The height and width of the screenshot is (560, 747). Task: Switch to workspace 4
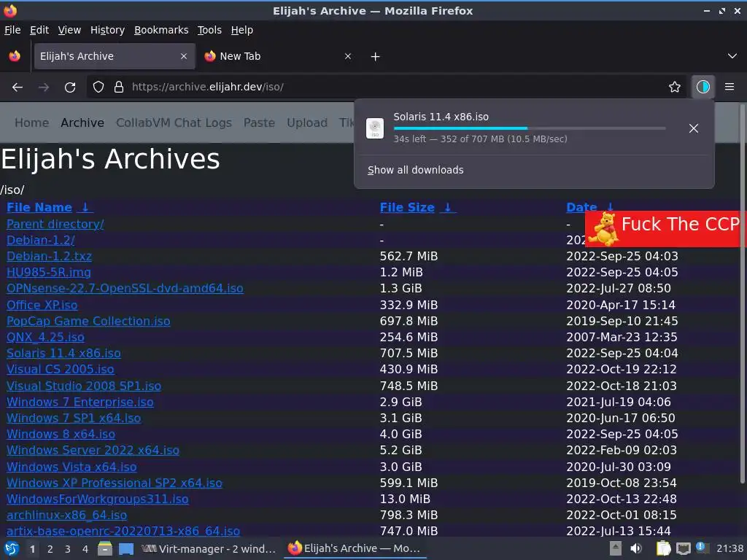[85, 549]
